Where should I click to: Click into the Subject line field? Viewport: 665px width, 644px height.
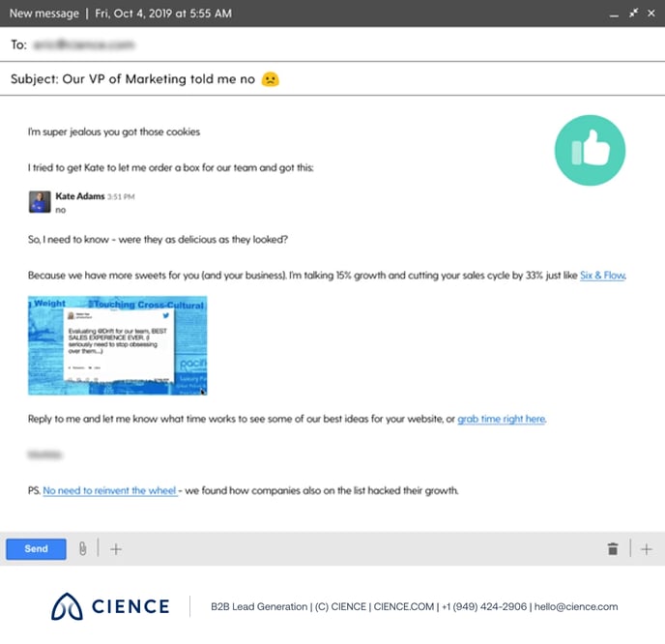(x=387, y=79)
